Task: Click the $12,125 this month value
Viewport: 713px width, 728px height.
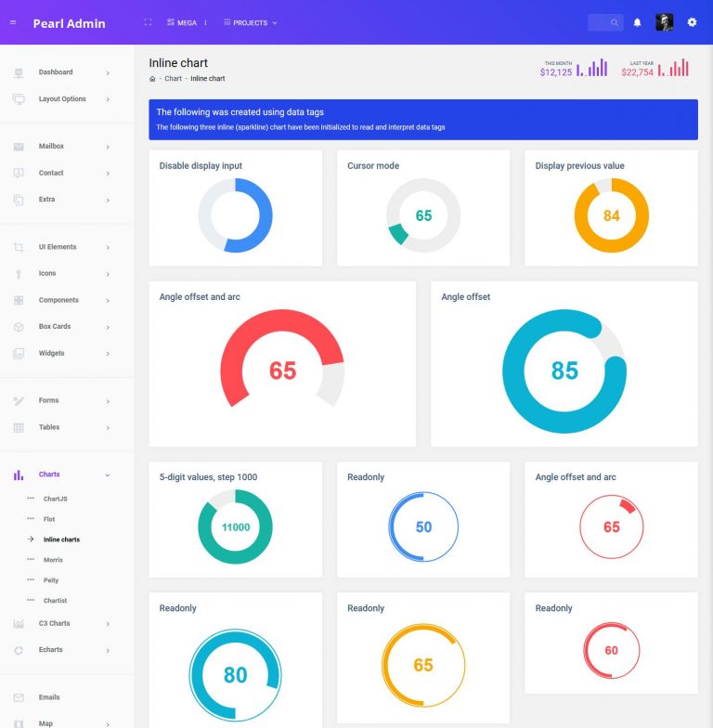Action: [556, 72]
